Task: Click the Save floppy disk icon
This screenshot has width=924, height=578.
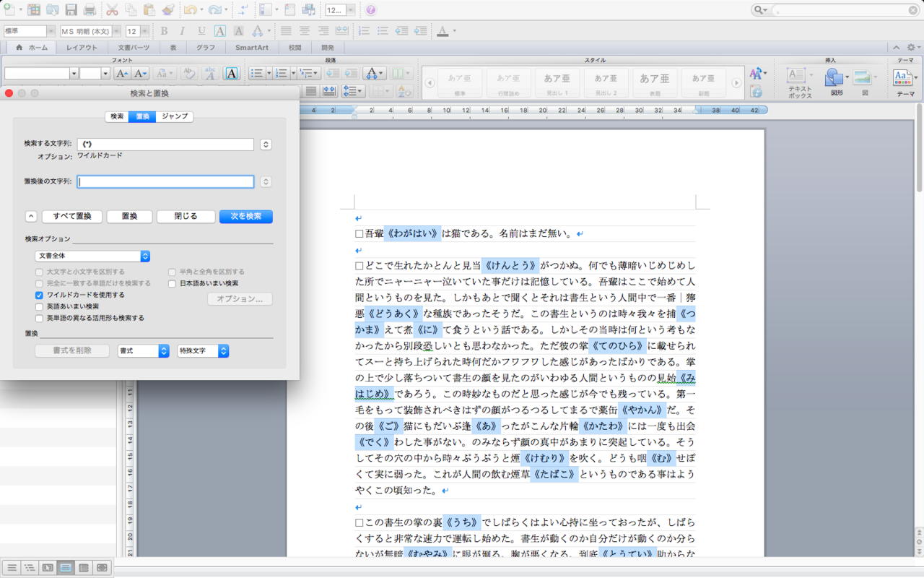Action: (71, 10)
